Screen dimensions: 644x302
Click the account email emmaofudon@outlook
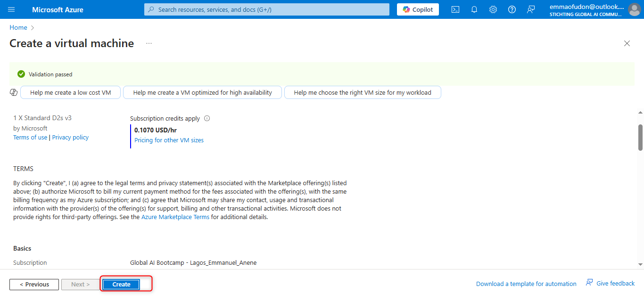pos(586,7)
